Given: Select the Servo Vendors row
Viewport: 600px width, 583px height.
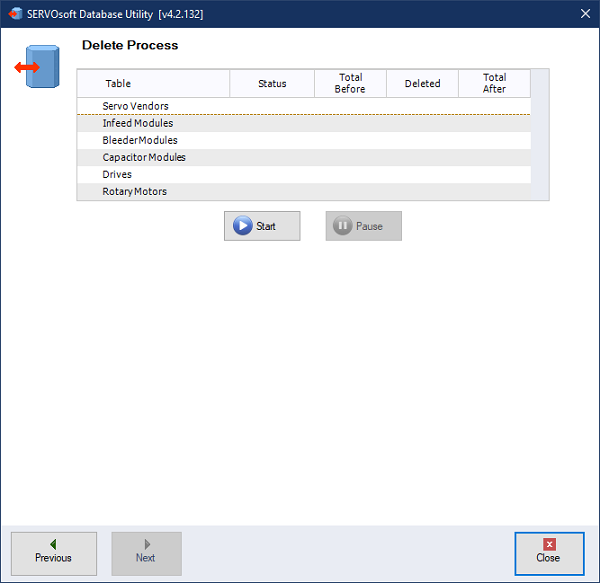Looking at the screenshot, I should click(x=304, y=106).
